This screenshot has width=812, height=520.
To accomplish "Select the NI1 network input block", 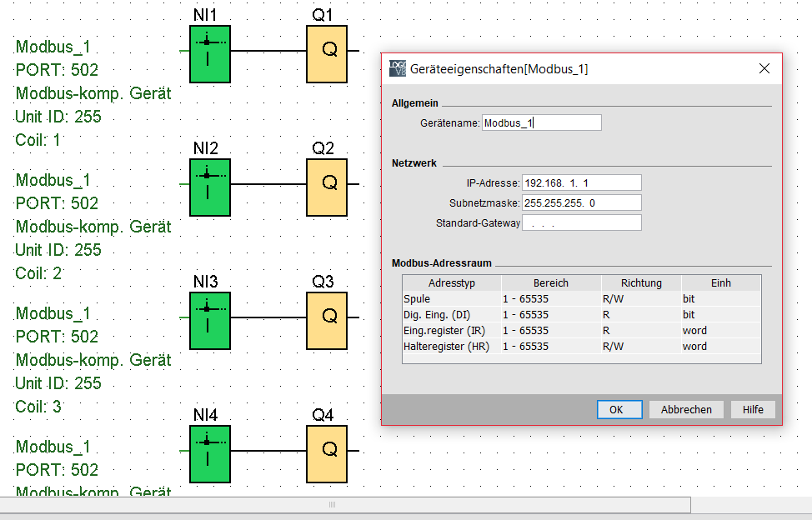I will (210, 54).
